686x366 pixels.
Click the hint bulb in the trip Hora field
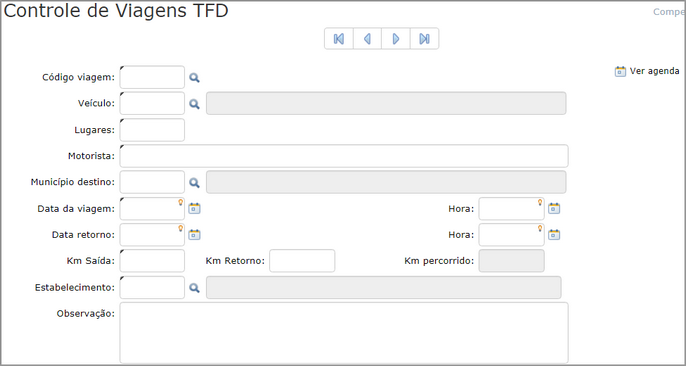coord(539,202)
